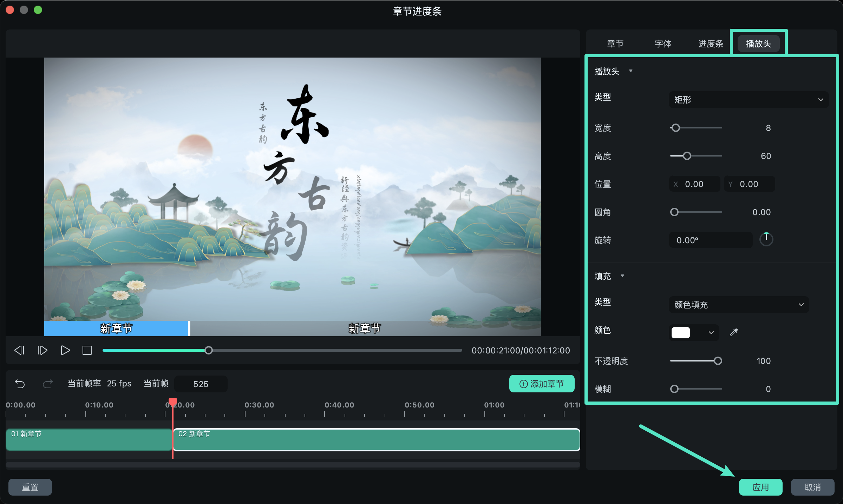Click the preview progress bar handle
This screenshot has height=504, width=843.
pyautogui.click(x=209, y=350)
